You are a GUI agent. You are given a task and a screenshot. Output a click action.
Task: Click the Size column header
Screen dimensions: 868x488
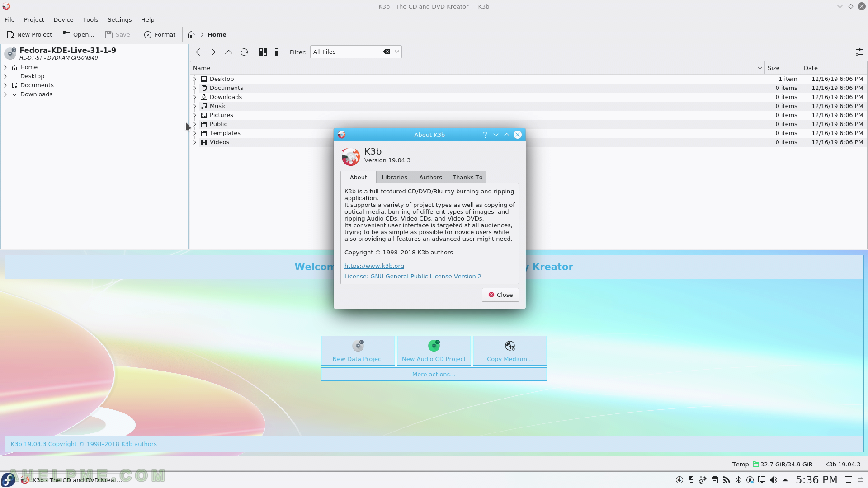782,68
